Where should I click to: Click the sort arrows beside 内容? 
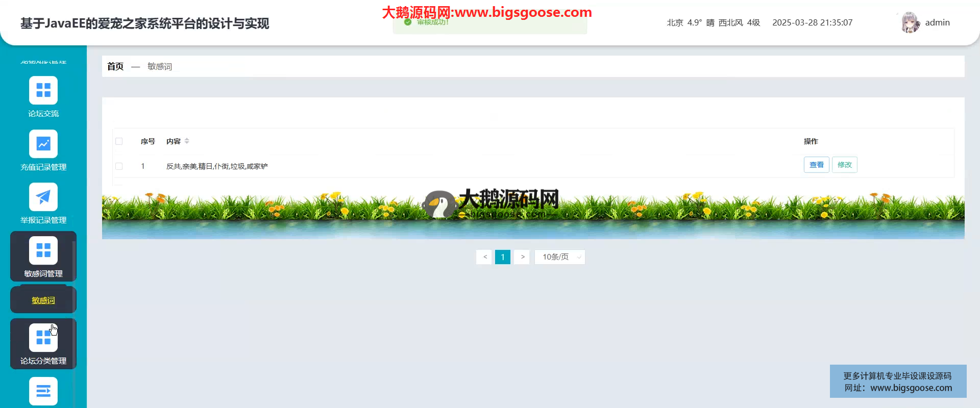tap(187, 141)
